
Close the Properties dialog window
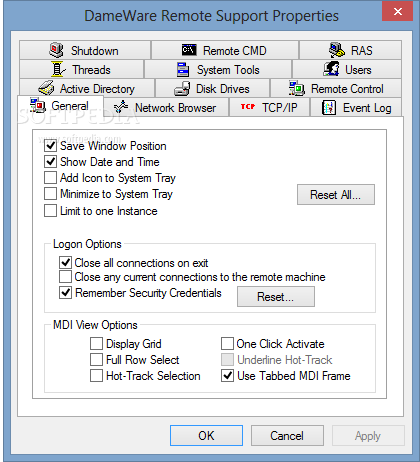(x=397, y=11)
